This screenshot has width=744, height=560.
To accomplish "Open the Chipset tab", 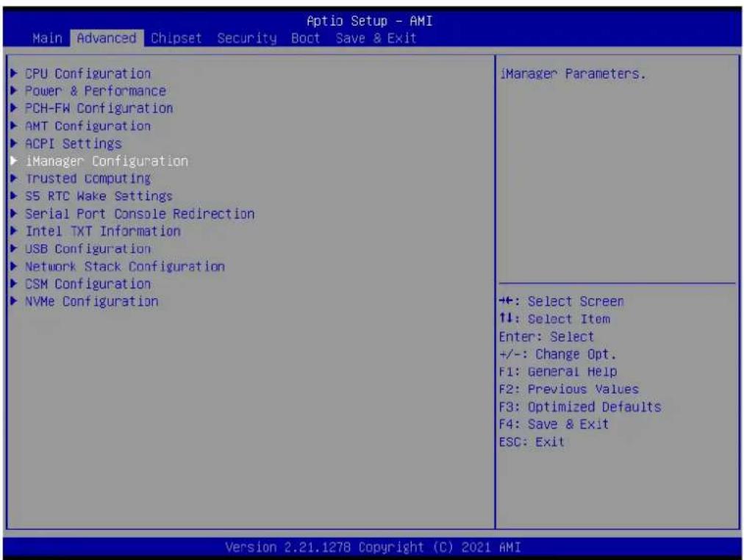I will [176, 38].
